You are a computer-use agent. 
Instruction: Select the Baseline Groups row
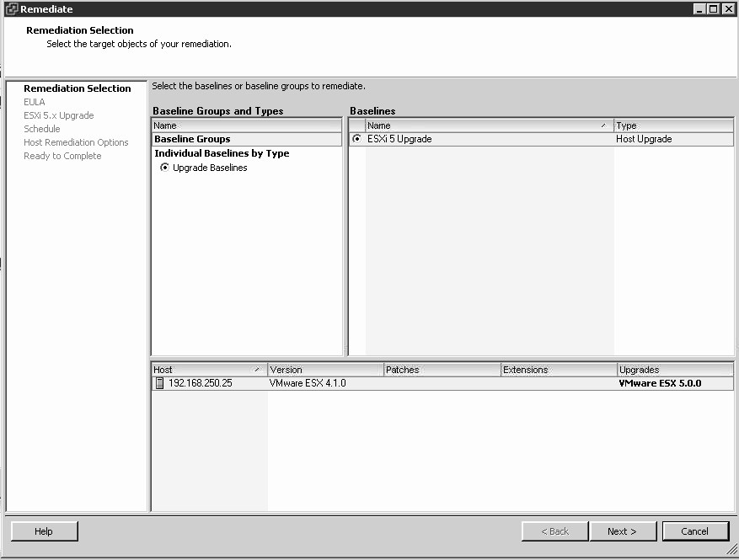[247, 139]
